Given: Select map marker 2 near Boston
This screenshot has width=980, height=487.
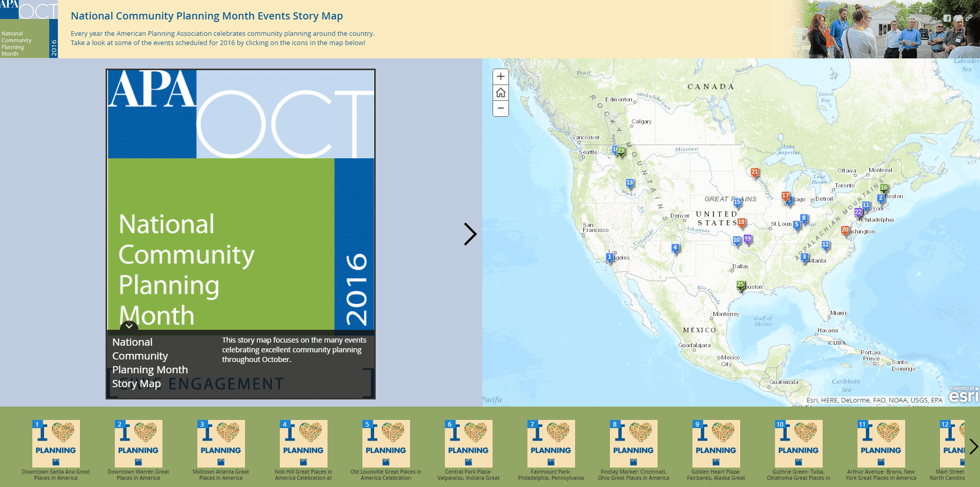Looking at the screenshot, I should (881, 199).
